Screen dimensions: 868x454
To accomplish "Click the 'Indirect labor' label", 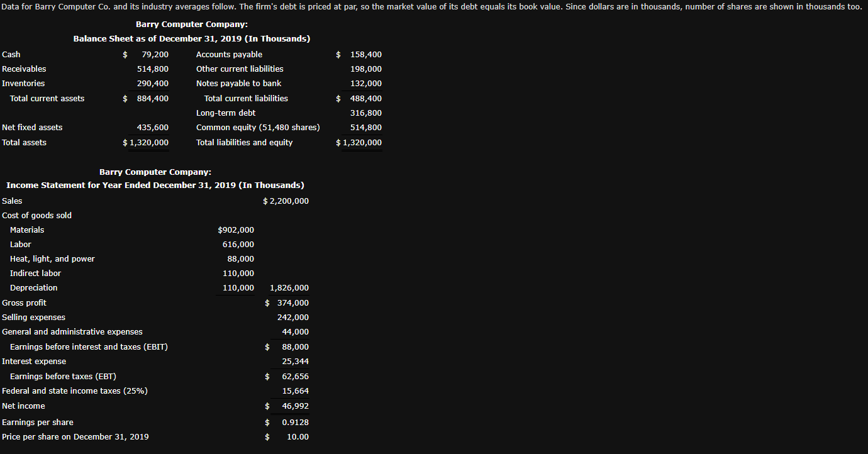I will point(35,274).
